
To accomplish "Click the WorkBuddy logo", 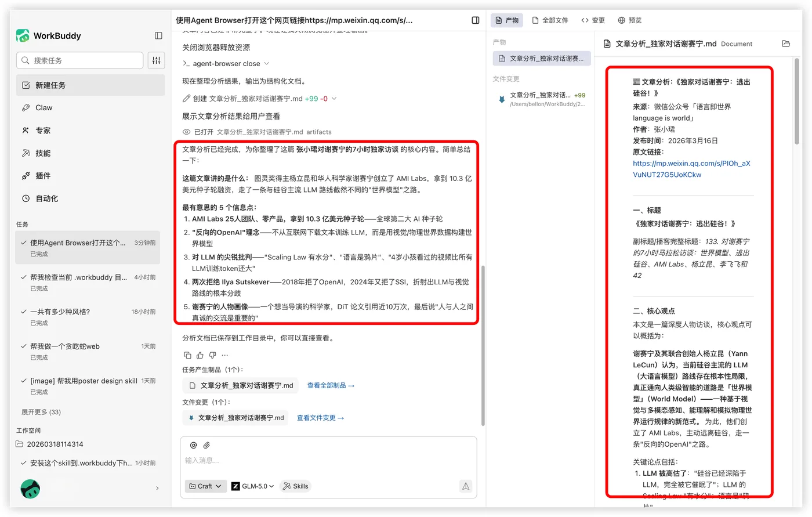I will tap(23, 35).
